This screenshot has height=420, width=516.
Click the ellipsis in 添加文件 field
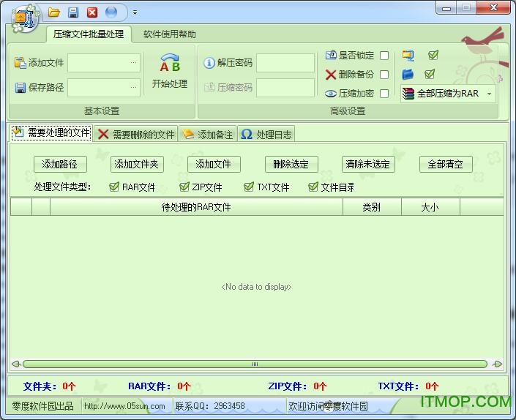point(133,63)
